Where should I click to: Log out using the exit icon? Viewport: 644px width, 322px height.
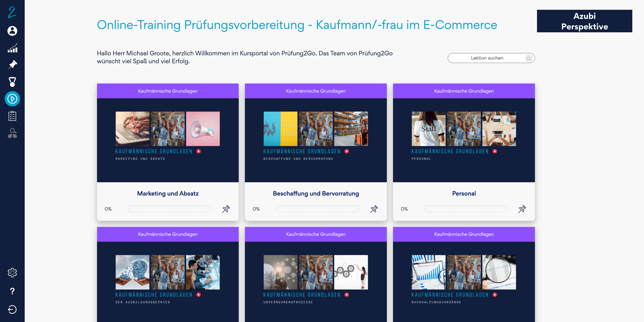pos(12,309)
